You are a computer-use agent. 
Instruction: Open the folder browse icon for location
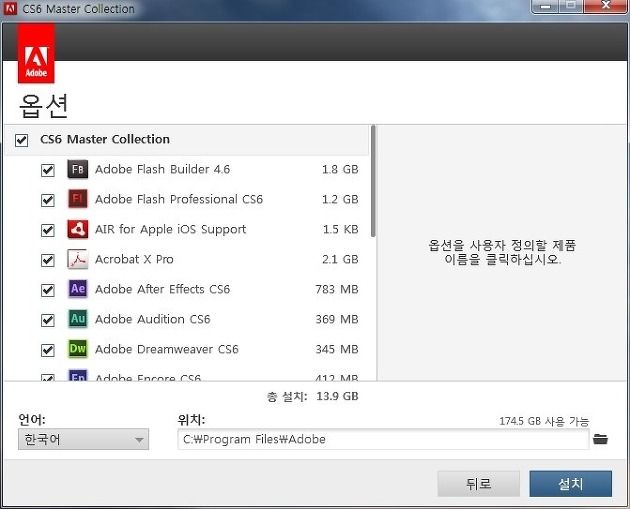point(600,439)
